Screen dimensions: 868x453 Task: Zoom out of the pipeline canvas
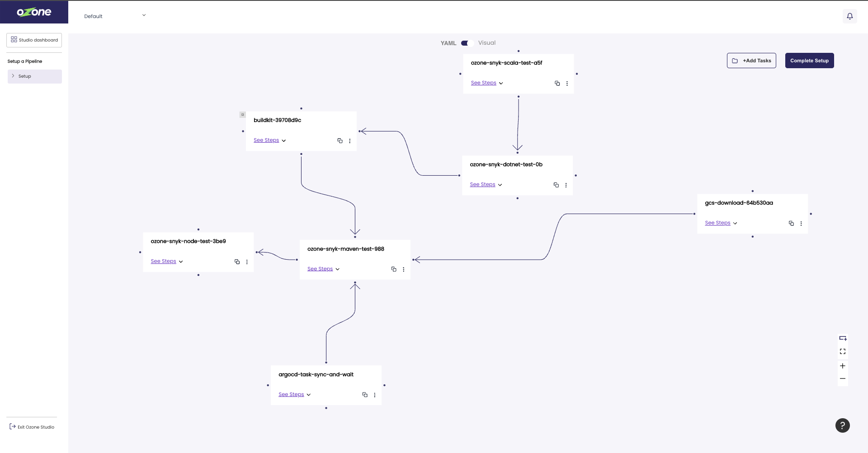pyautogui.click(x=843, y=378)
